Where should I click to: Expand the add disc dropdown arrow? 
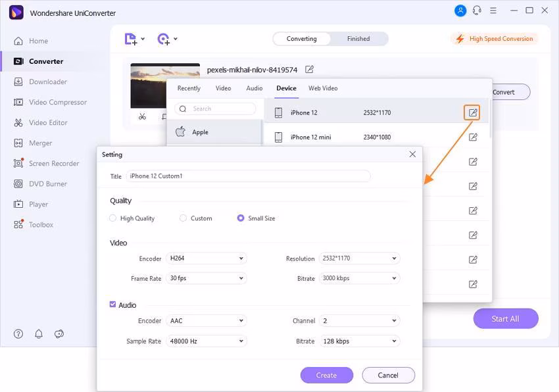coord(176,39)
